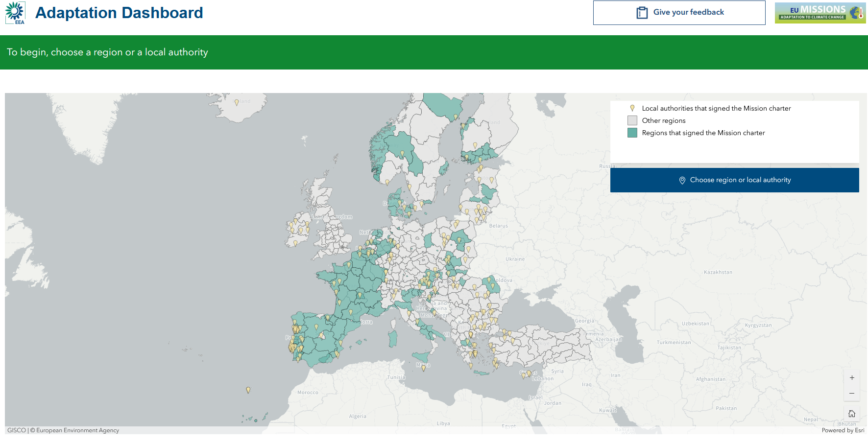The height and width of the screenshot is (443, 868).
Task: Click the Ukraine label on the map
Action: (515, 259)
